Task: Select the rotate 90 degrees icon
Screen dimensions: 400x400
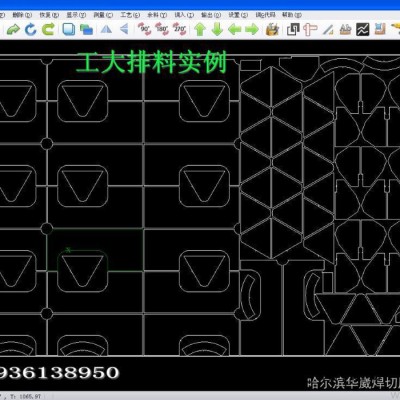Action: tap(144, 29)
